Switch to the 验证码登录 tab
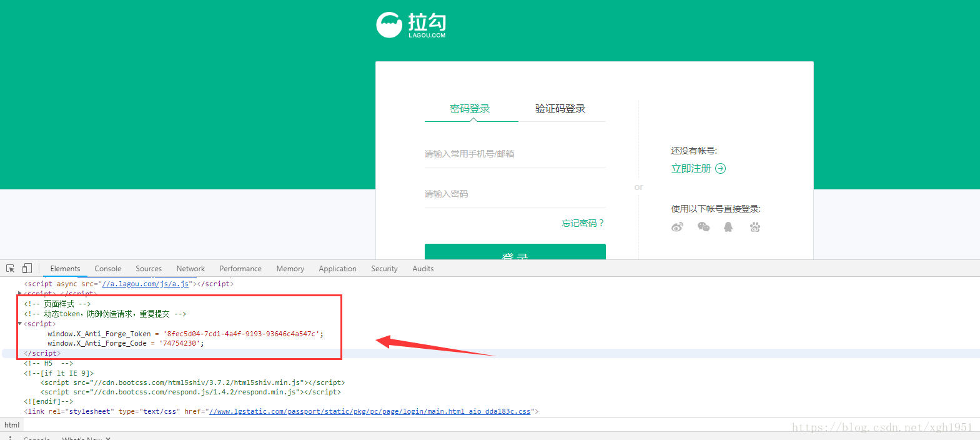The width and height of the screenshot is (980, 440). click(x=560, y=109)
